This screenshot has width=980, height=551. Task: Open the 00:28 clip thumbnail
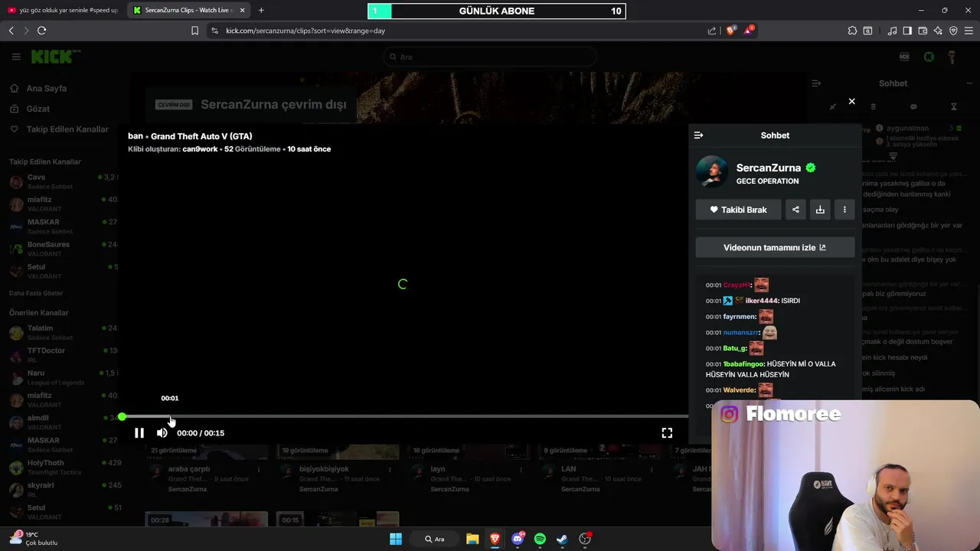tap(207, 520)
